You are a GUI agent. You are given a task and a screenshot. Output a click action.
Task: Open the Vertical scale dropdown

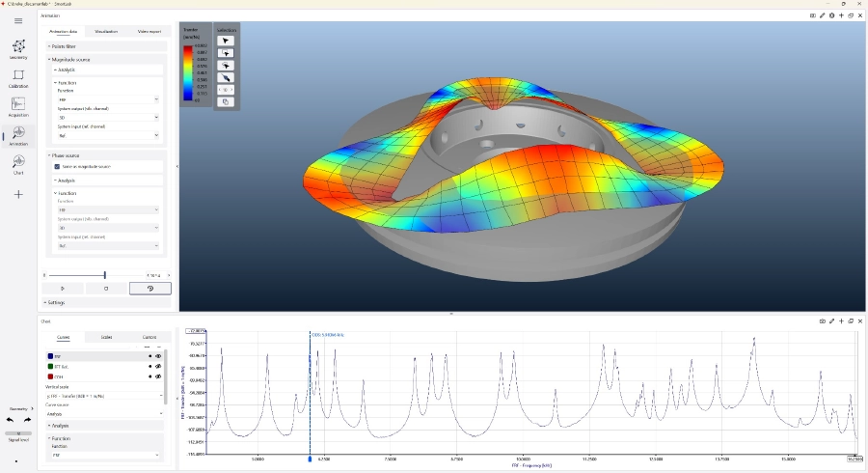tap(104, 395)
